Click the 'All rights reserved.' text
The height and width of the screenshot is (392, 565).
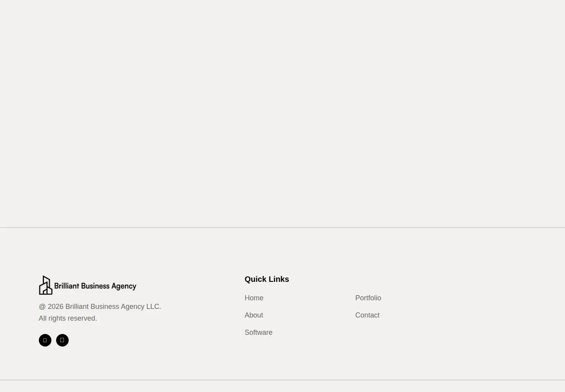pyautogui.click(x=68, y=318)
